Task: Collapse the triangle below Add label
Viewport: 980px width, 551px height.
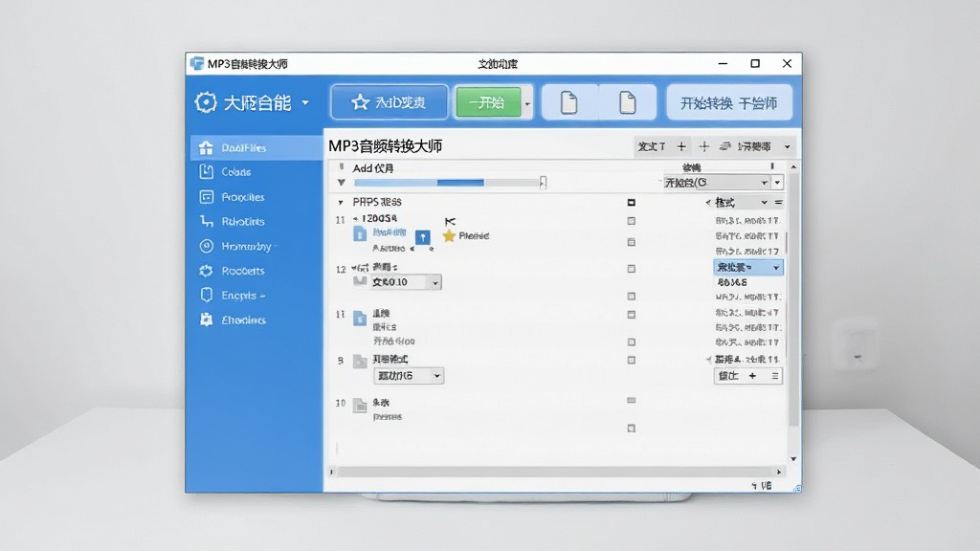Action: click(342, 183)
